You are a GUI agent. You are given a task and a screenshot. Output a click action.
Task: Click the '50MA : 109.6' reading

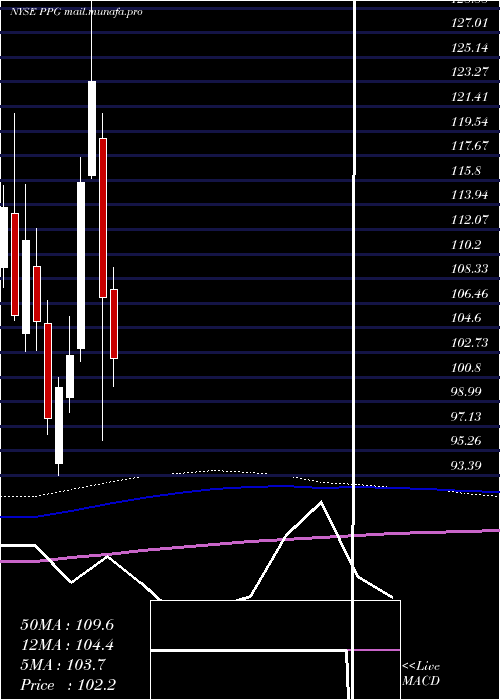click(x=67, y=625)
